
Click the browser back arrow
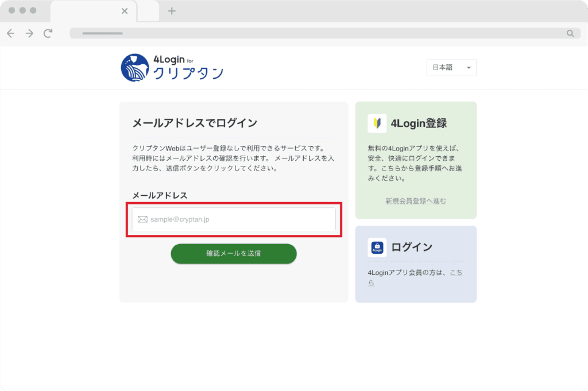11,33
